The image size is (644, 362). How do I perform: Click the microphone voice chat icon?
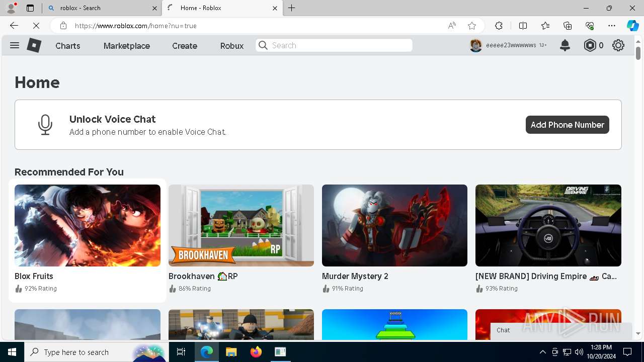pos(45,125)
